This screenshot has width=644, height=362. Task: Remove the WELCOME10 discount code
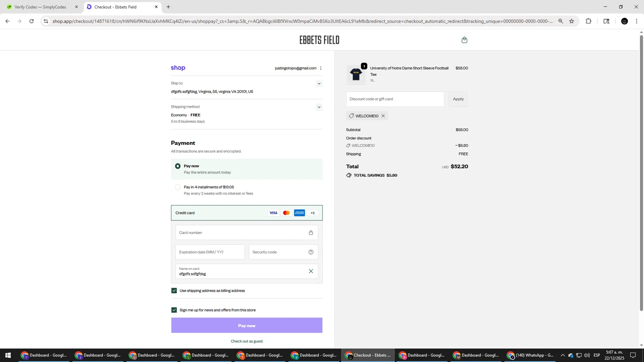pyautogui.click(x=383, y=116)
